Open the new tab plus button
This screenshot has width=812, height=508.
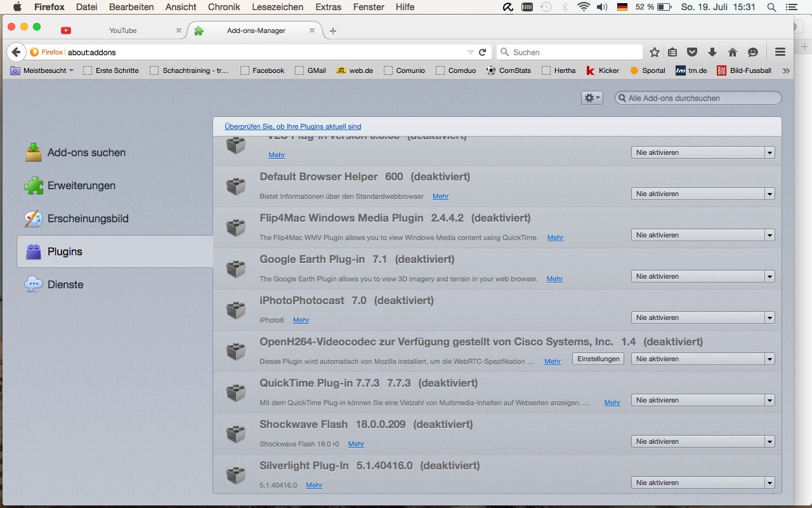333,30
